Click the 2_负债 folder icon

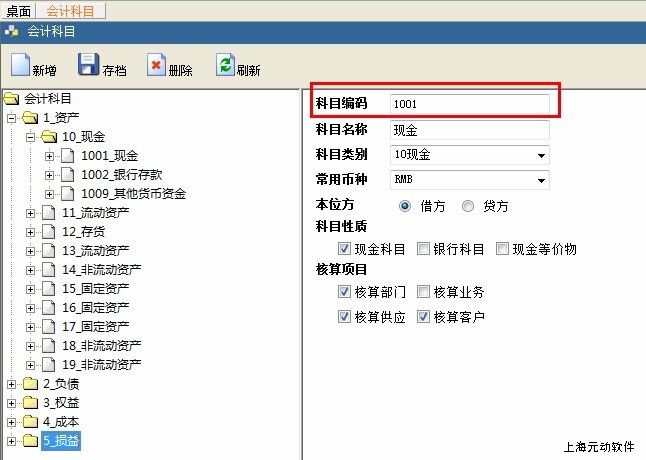tap(30, 384)
